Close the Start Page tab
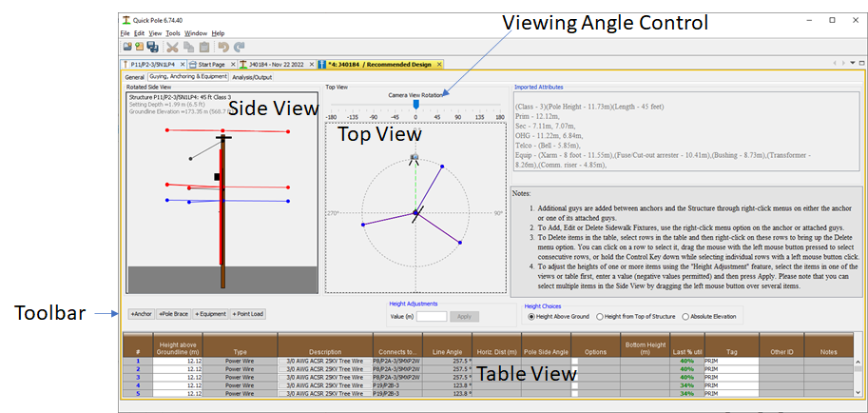 [233, 65]
